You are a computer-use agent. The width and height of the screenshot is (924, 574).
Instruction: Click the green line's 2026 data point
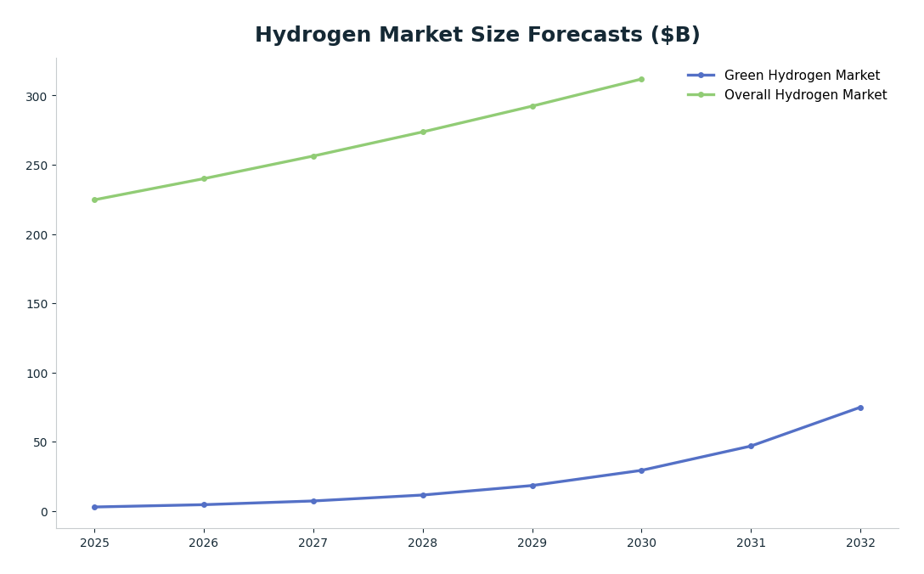tap(204, 178)
